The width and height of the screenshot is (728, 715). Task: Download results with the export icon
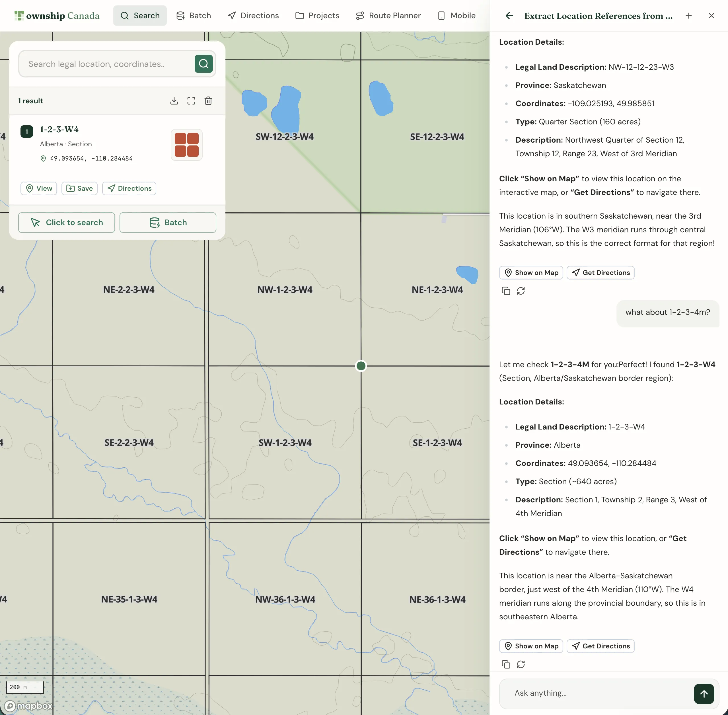click(174, 101)
